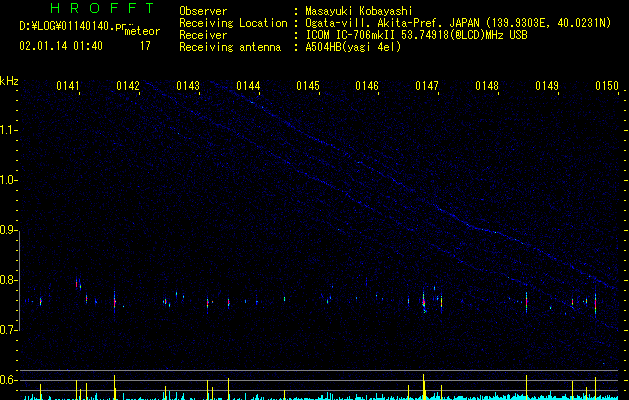Click antenna value A504HB(yagi 4el)
Screen dimensions: 629x400
point(353,47)
